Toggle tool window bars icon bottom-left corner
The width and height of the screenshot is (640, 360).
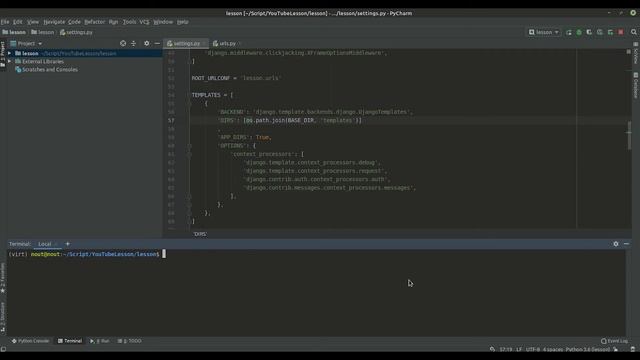point(3,349)
